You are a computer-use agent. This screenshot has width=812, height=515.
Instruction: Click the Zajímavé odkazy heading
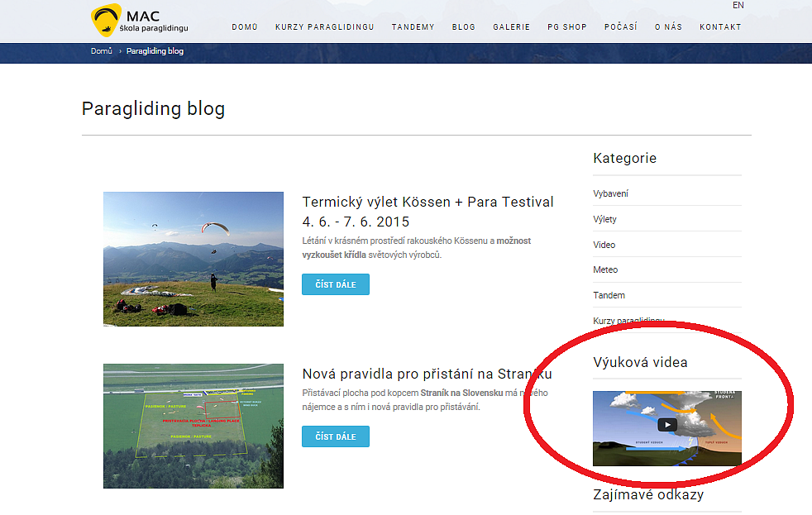coord(648,495)
